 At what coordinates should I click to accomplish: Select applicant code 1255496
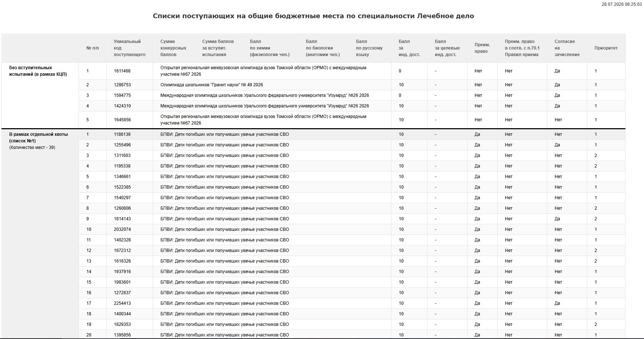click(122, 145)
